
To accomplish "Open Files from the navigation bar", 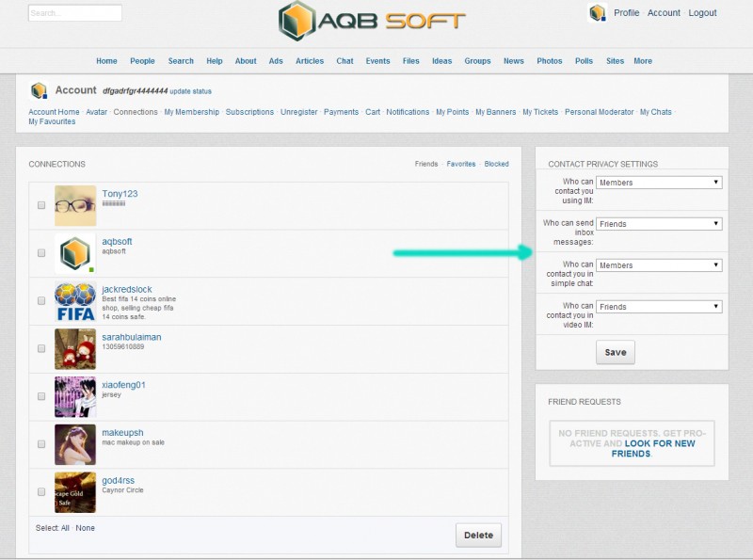I will pos(411,61).
